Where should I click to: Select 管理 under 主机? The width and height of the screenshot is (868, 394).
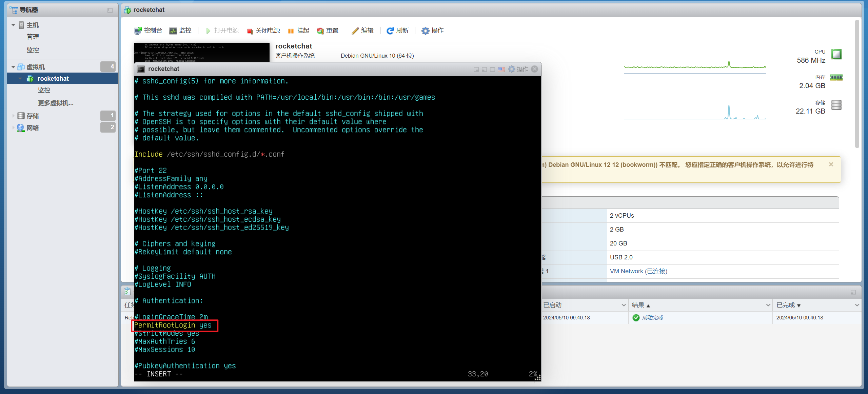(33, 37)
